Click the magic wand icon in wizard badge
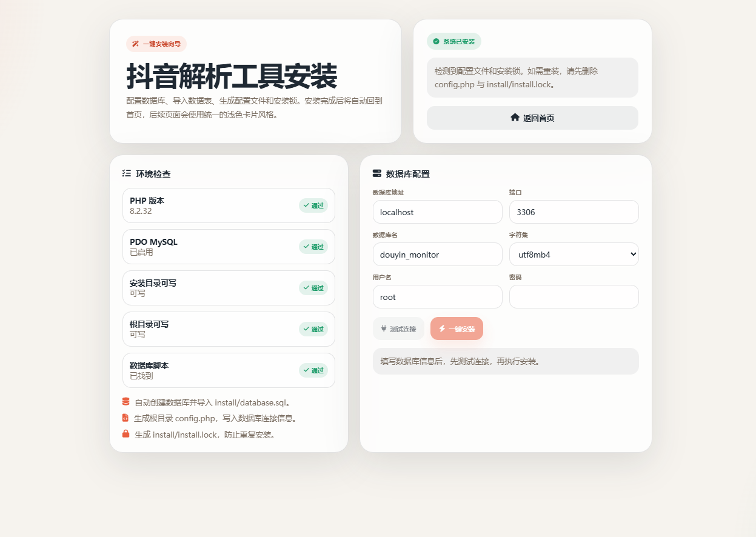This screenshot has height=537, width=756. 135,44
